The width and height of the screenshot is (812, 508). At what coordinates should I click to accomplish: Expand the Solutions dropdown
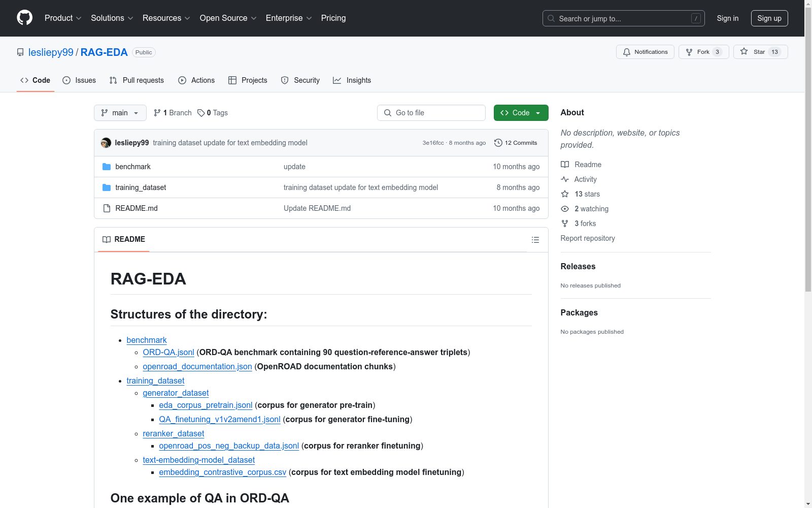click(112, 18)
